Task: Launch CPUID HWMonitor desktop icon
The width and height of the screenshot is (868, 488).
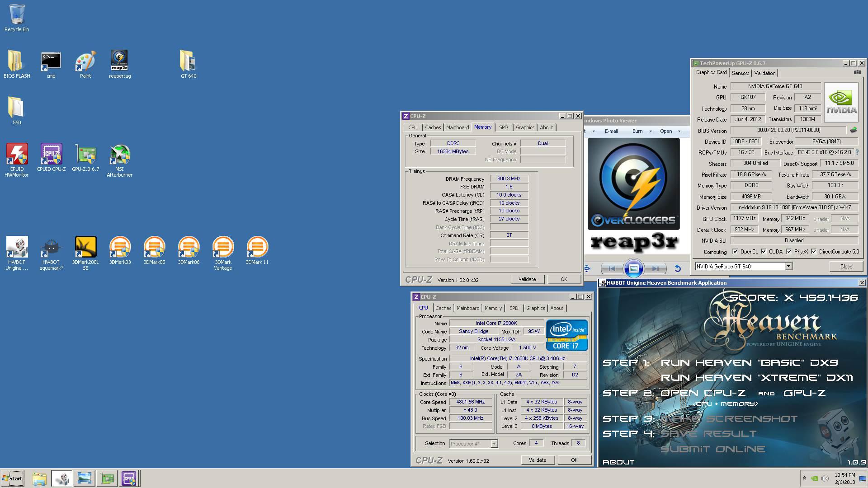Action: [x=17, y=160]
